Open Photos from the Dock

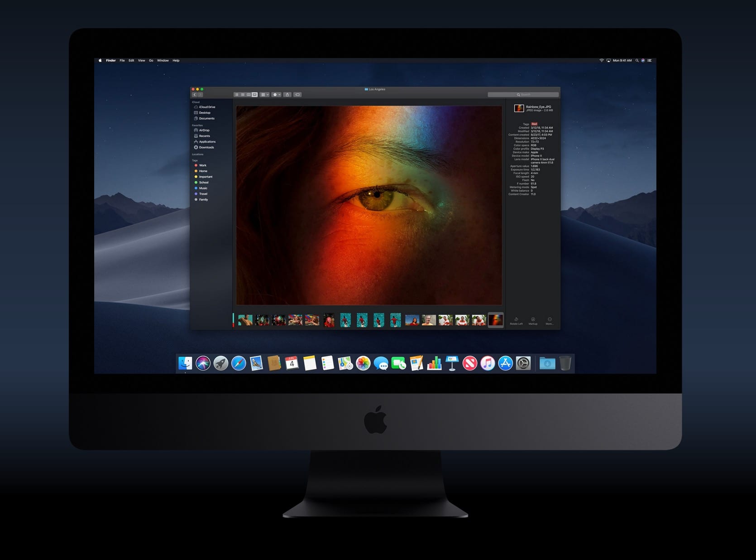pos(363,363)
